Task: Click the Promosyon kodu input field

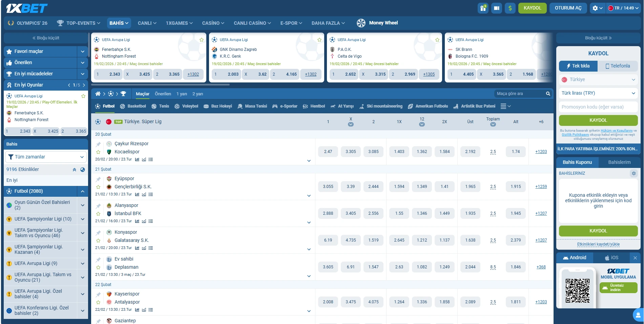Action: point(598,107)
